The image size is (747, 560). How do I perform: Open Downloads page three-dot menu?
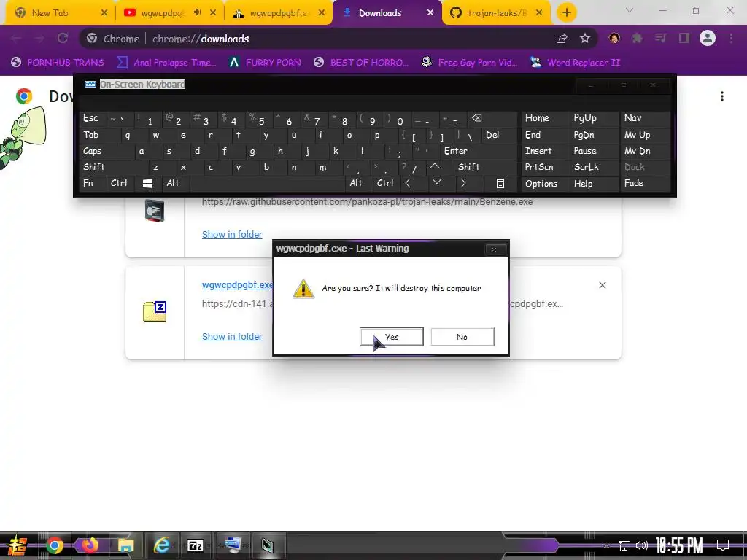point(722,96)
